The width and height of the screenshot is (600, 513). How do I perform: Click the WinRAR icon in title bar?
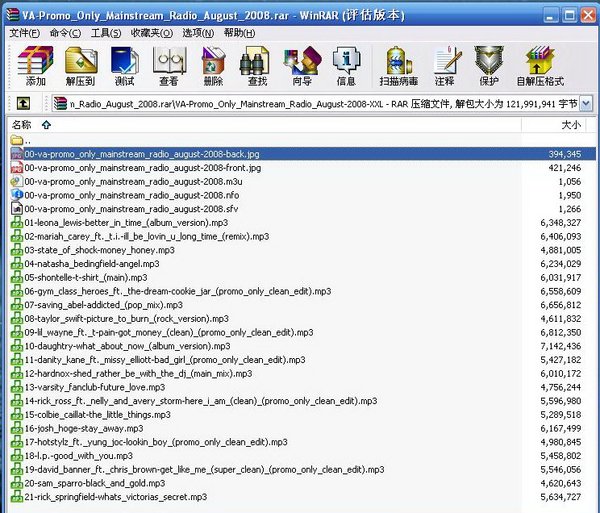pos(13,15)
